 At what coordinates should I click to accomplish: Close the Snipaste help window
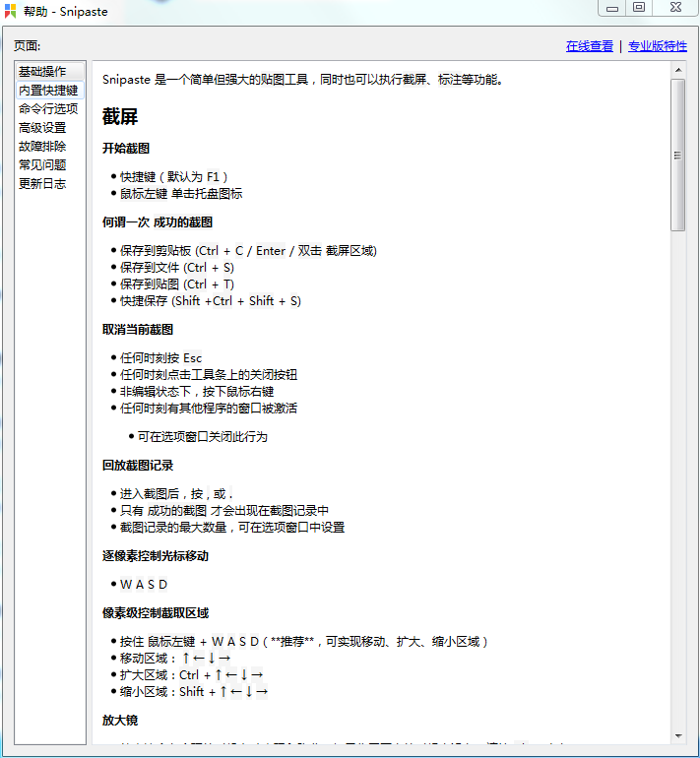675,8
